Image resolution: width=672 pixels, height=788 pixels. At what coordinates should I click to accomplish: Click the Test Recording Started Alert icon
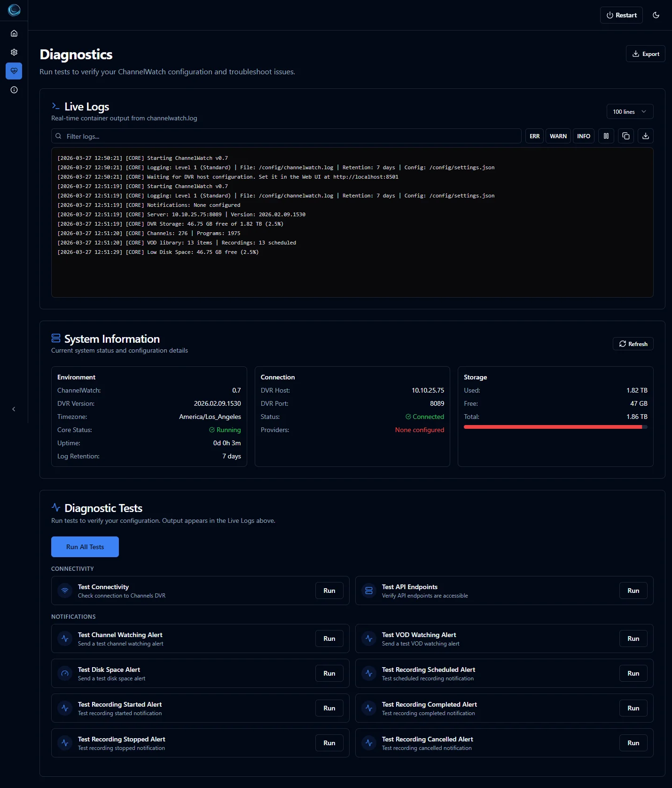65,708
